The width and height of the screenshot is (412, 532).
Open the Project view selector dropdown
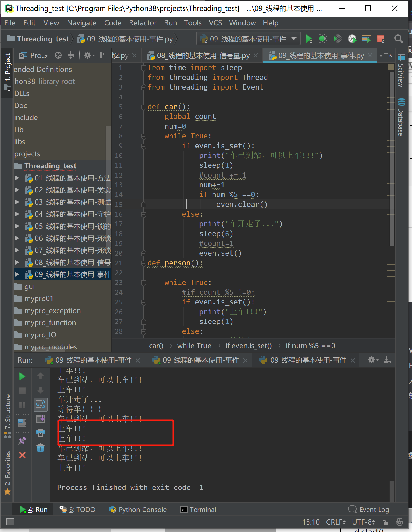click(x=34, y=55)
